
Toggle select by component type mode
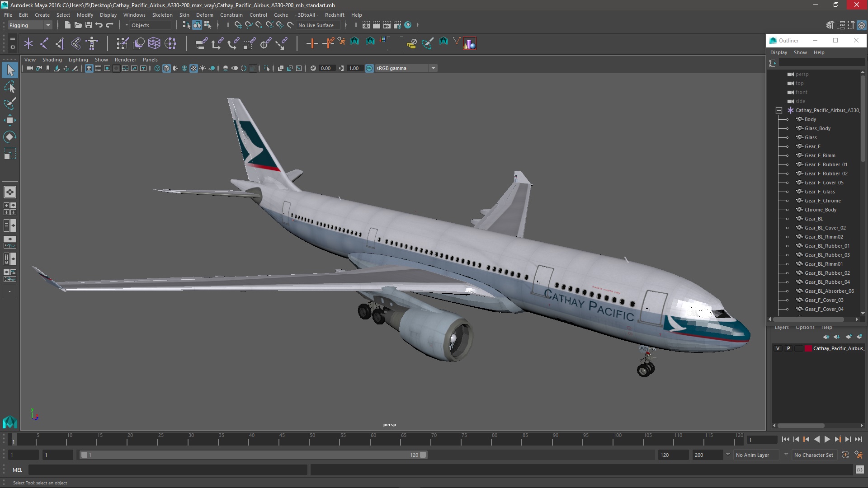[208, 25]
